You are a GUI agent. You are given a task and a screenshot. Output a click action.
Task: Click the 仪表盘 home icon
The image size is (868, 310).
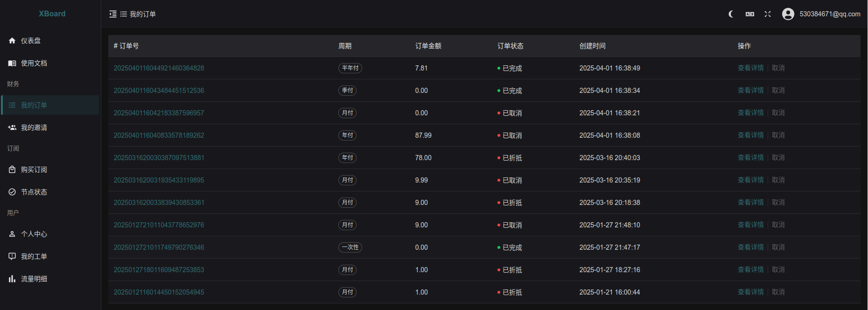pyautogui.click(x=12, y=41)
